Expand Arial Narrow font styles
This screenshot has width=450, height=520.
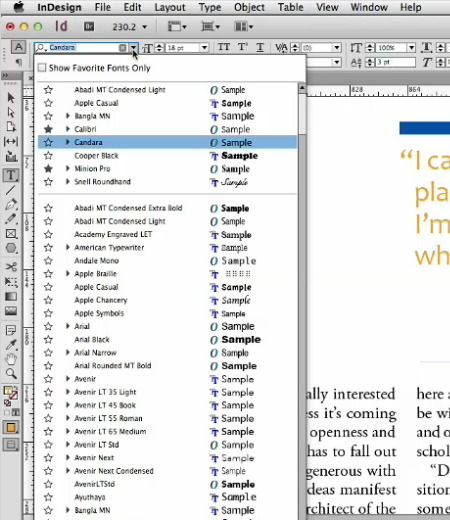click(68, 352)
